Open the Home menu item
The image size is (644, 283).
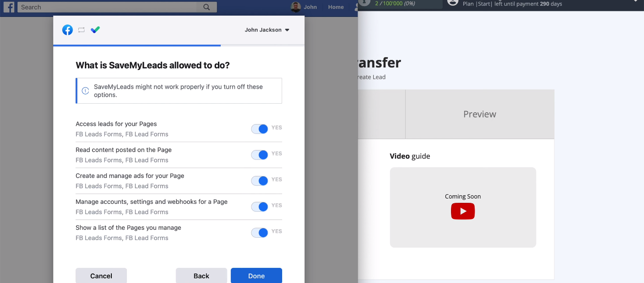coord(336,7)
